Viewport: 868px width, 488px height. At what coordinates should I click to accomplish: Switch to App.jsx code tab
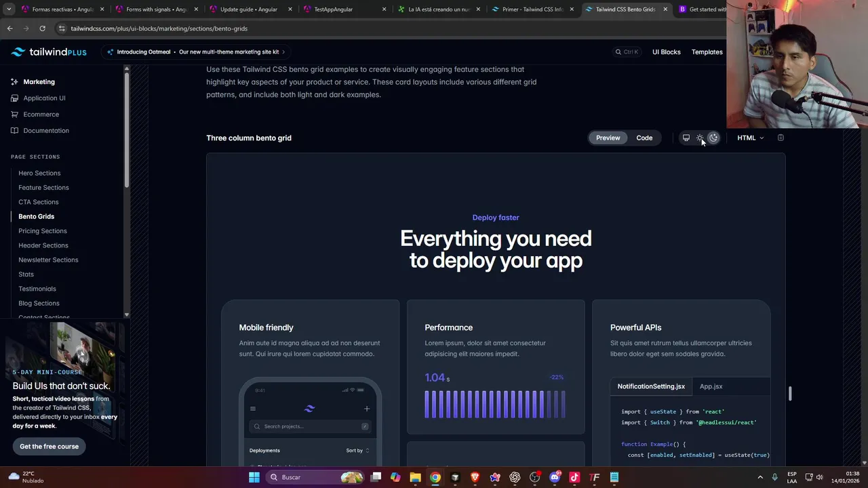pyautogui.click(x=711, y=386)
